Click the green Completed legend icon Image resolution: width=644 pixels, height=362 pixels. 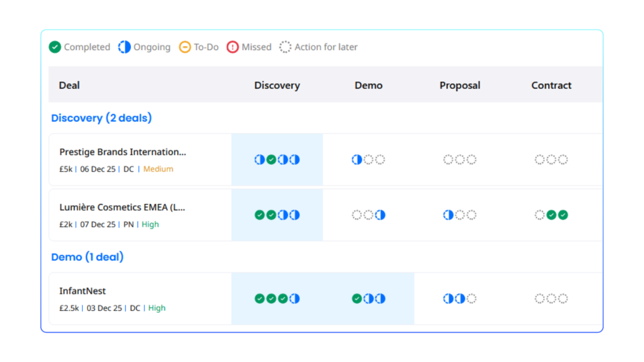(x=55, y=47)
